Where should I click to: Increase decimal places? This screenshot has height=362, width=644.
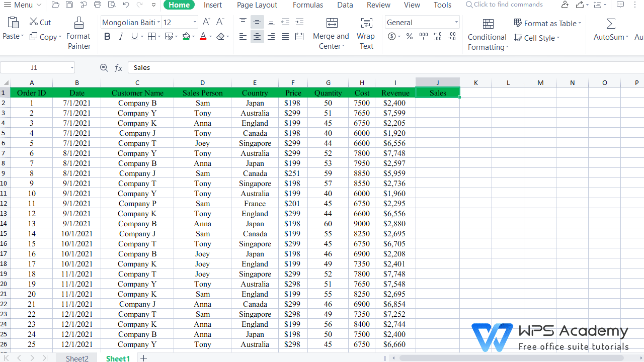pyautogui.click(x=437, y=36)
